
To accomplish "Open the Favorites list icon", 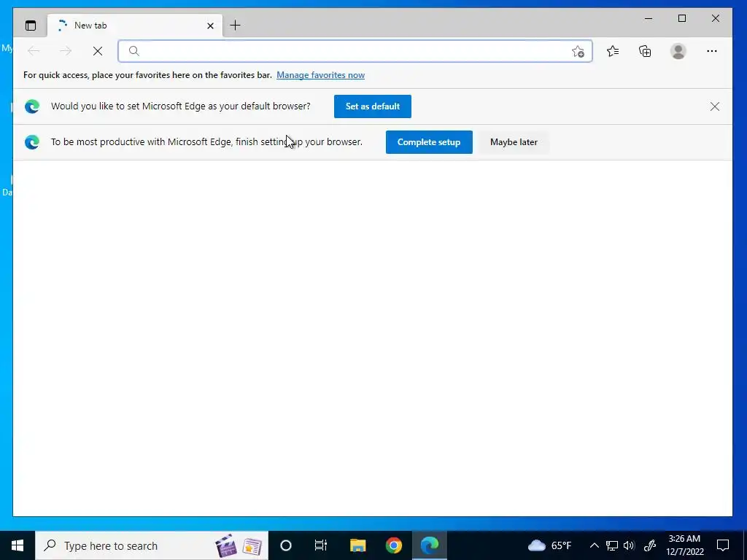I will (x=613, y=51).
